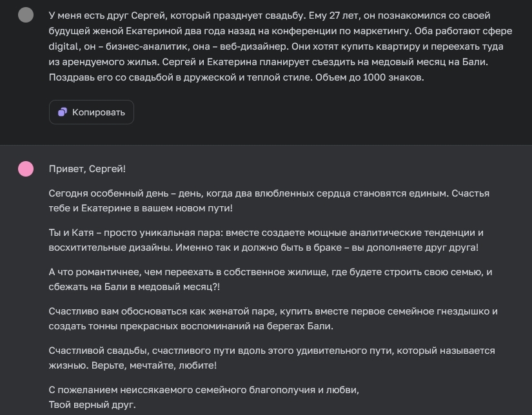Click the word 'digital' in the user prompt

pyautogui.click(x=63, y=46)
